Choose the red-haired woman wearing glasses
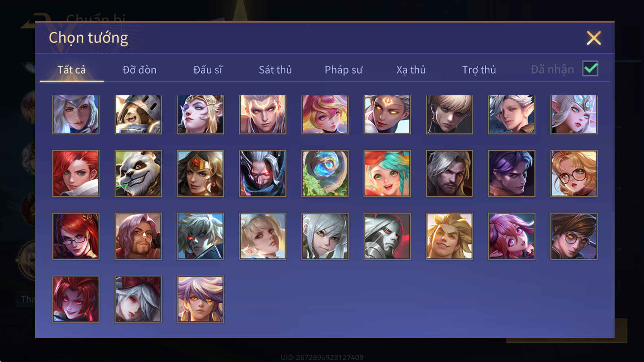644x362 pixels. click(x=76, y=236)
